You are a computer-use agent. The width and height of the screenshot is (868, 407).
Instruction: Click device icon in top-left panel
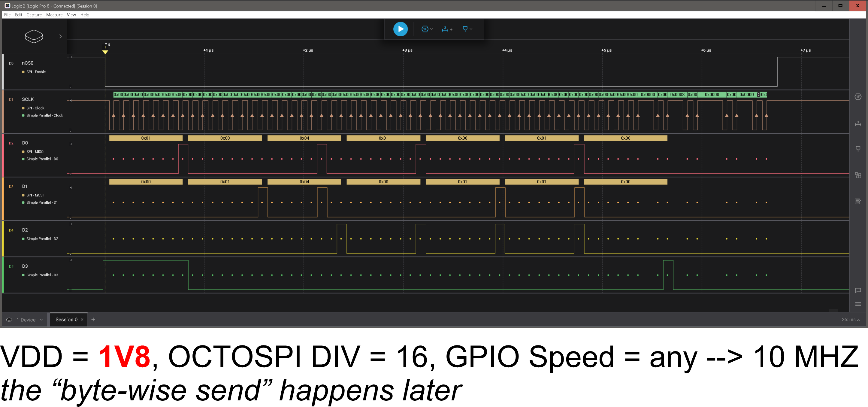[x=34, y=36]
